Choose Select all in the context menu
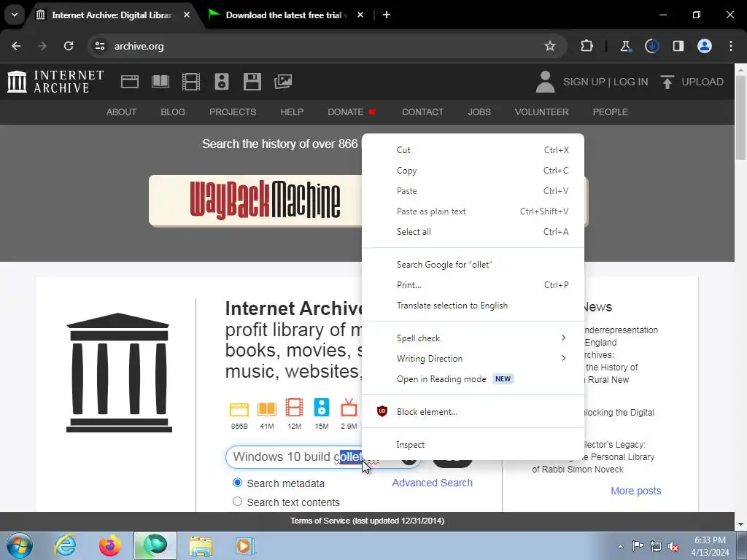Viewport: 747px width, 560px height. pyautogui.click(x=473, y=232)
